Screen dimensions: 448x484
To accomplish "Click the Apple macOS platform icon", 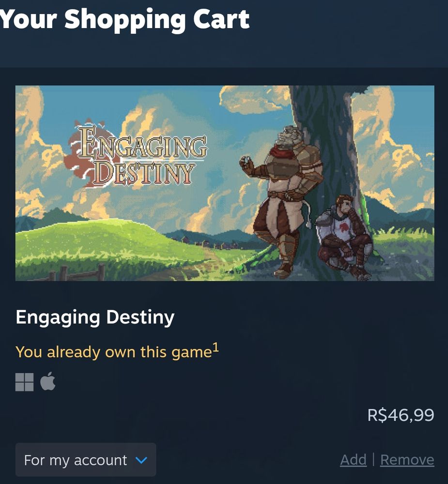I will (48, 381).
